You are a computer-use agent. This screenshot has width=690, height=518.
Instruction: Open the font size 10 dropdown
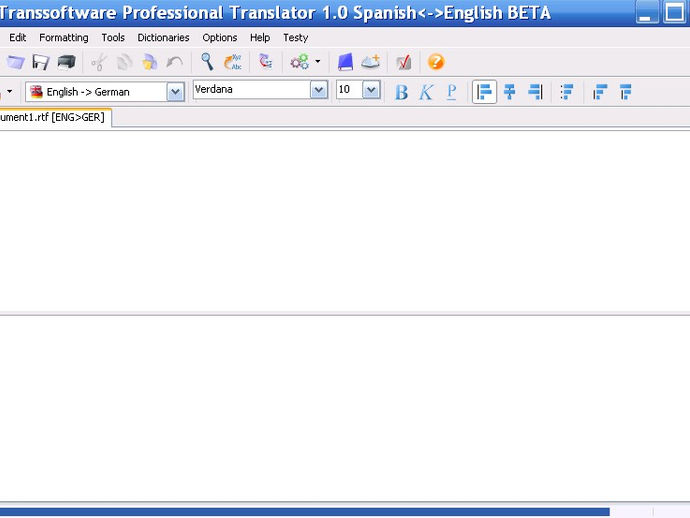(x=371, y=90)
